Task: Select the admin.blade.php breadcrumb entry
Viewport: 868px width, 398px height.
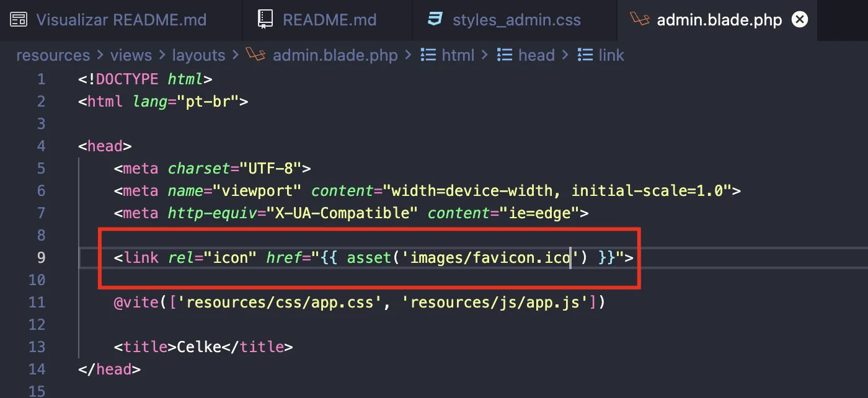Action: pyautogui.click(x=335, y=55)
